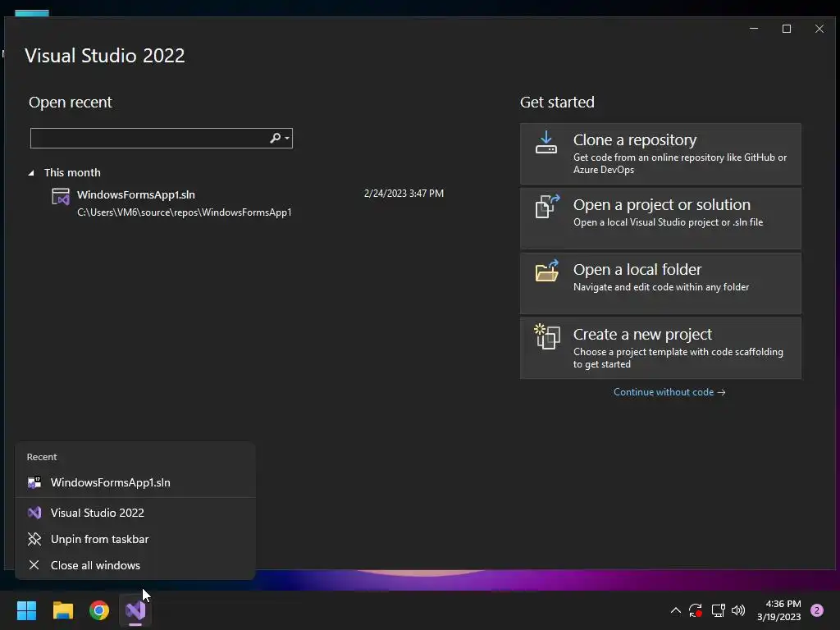Show hidden system tray icons
The width and height of the screenshot is (840, 630).
click(x=676, y=610)
